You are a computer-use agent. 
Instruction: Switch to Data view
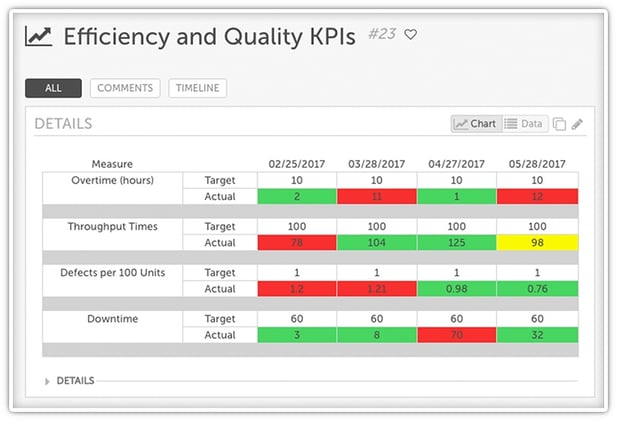pos(525,124)
